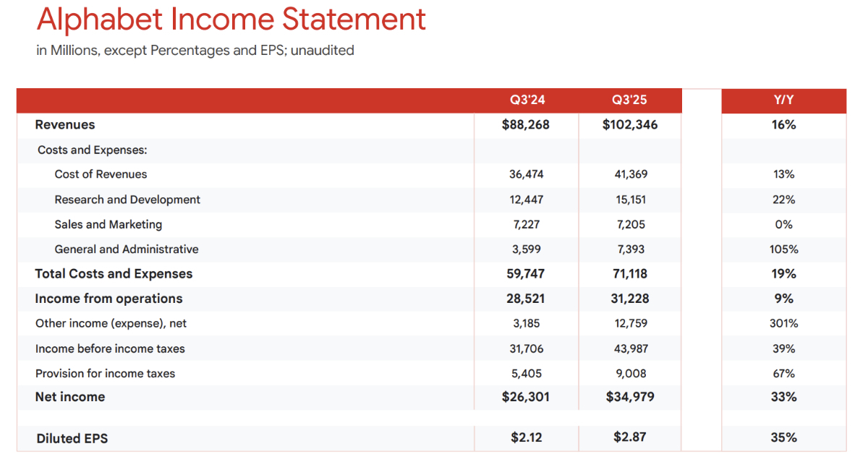This screenshot has height=454, width=868.
Task: Click Sales and Marketing Q3'24 value 7,227
Action: 527,224
